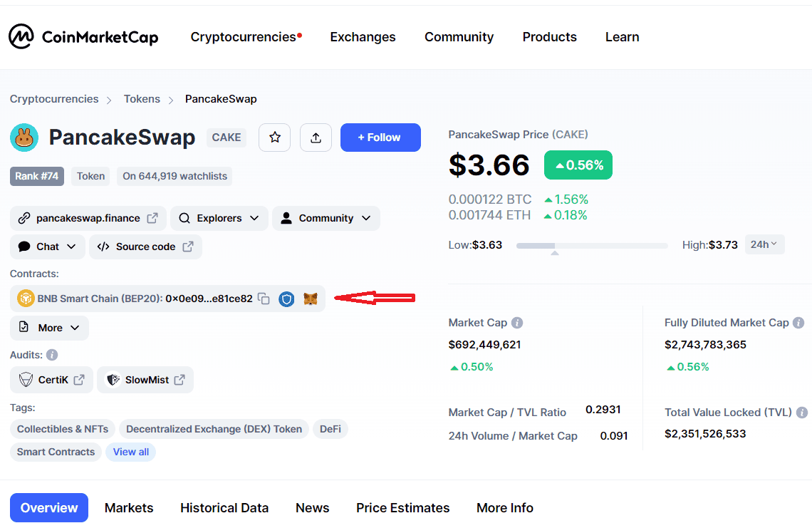The width and height of the screenshot is (812, 523).
Task: Copy the BEP20 contract address
Action: [264, 299]
